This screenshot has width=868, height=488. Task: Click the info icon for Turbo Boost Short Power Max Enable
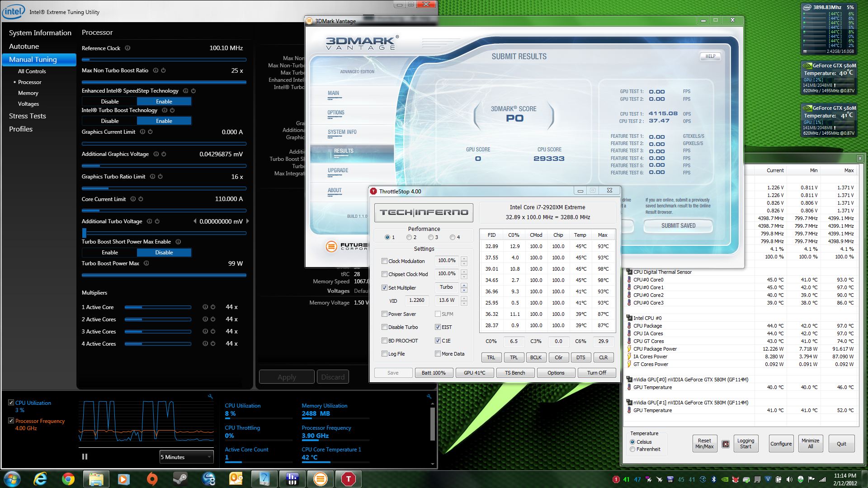coord(178,242)
